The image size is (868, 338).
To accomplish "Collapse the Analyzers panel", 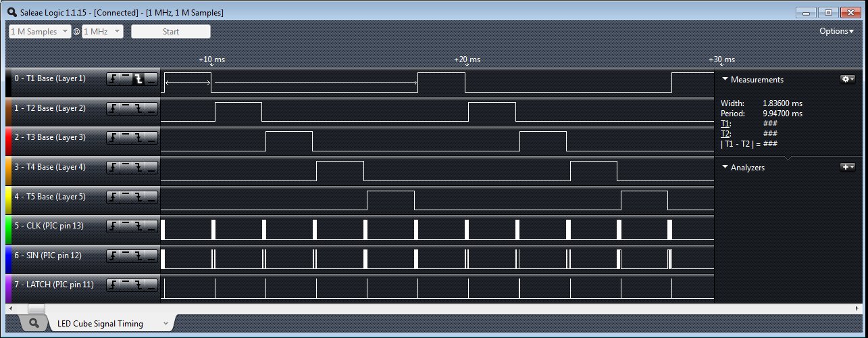I will (725, 167).
